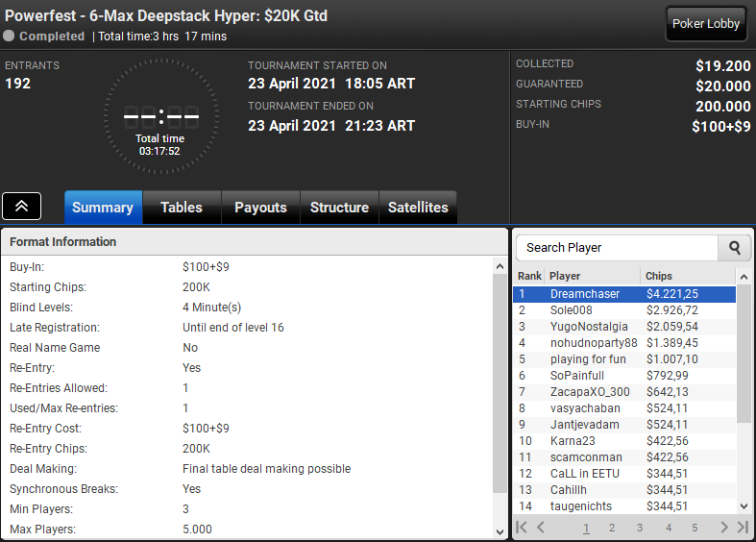
Task: Open leaderboard page 4
Action: click(669, 528)
